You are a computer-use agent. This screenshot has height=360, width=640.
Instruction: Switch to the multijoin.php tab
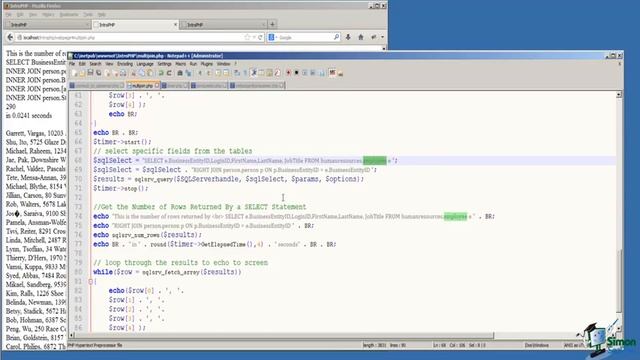point(142,85)
